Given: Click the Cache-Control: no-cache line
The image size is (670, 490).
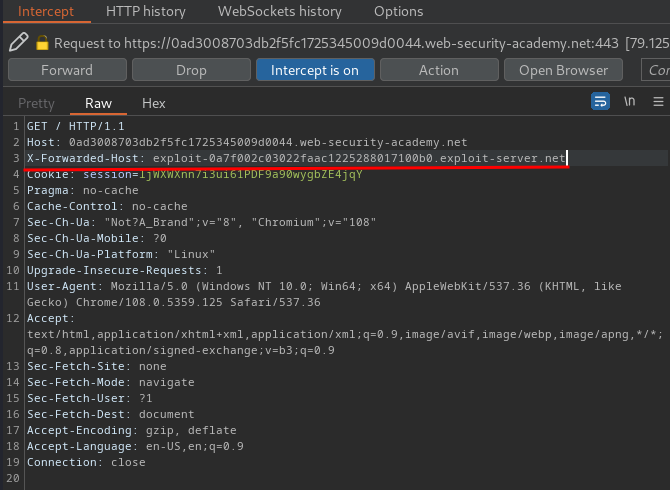Looking at the screenshot, I should click(x=107, y=206).
